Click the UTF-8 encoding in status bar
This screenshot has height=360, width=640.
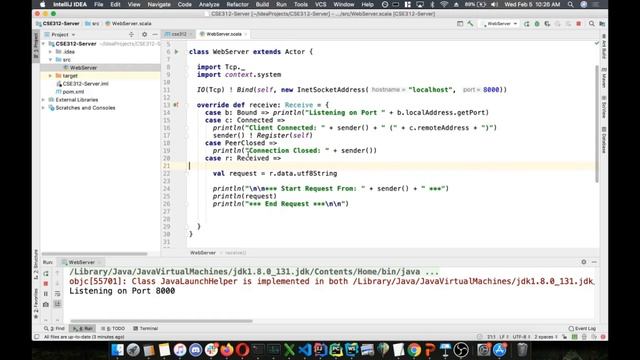521,337
